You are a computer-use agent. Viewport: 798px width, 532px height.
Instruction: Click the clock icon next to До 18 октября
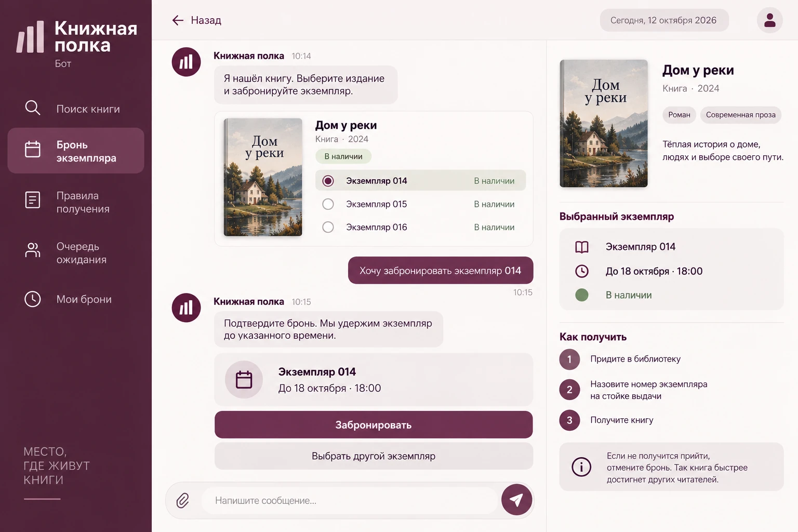point(582,271)
